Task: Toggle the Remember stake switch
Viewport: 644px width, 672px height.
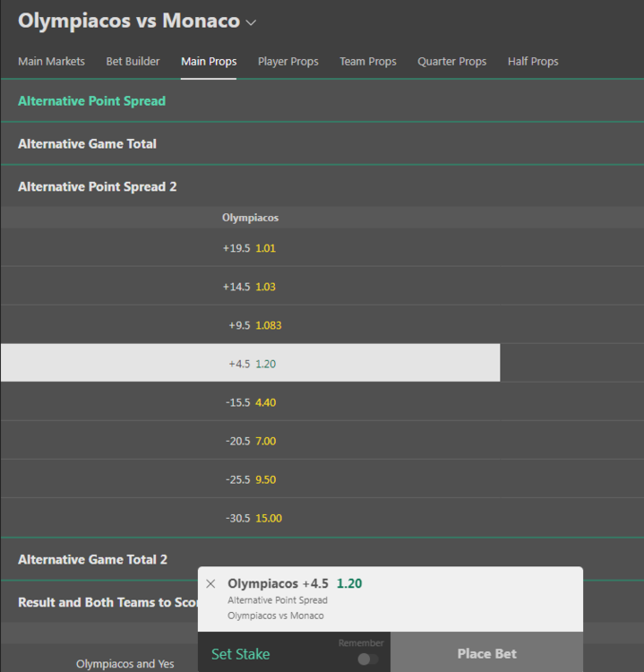Action: 367,659
